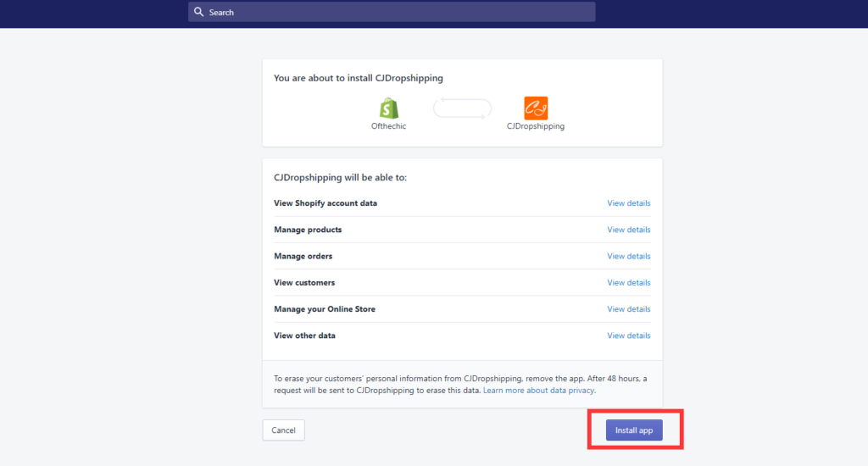Click the 'Manage orders' permission text

point(303,256)
